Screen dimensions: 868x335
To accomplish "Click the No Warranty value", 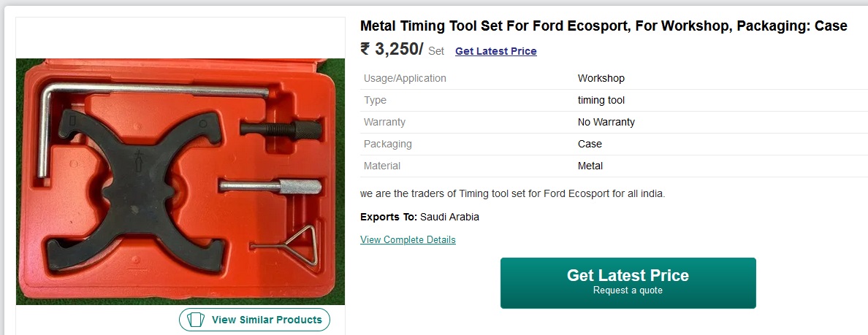I will (x=606, y=122).
